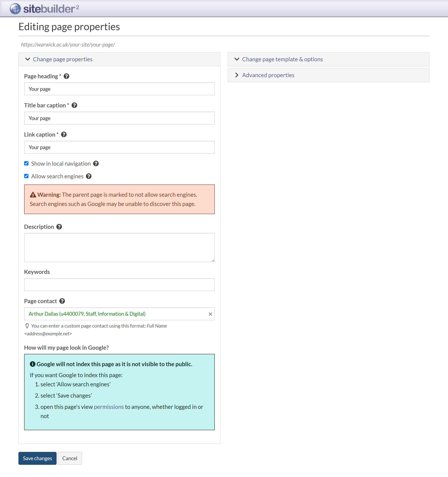Click the Save changes button

38,458
